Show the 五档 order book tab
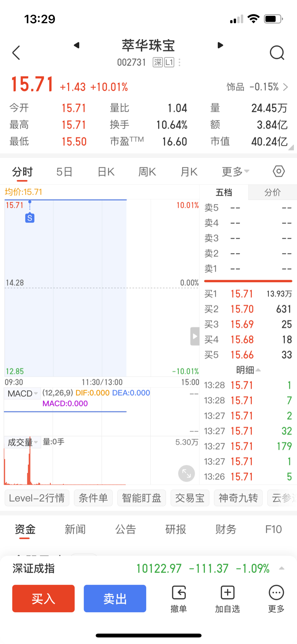 point(224,192)
